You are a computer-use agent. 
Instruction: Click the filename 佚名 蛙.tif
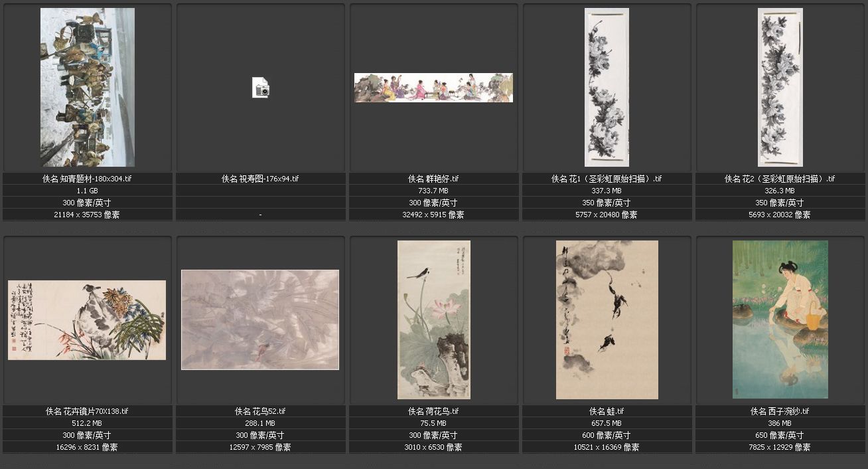point(607,411)
